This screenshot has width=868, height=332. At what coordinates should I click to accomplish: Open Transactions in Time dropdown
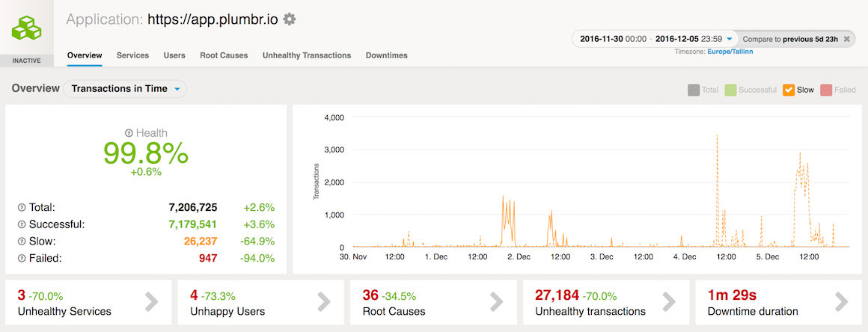[125, 89]
